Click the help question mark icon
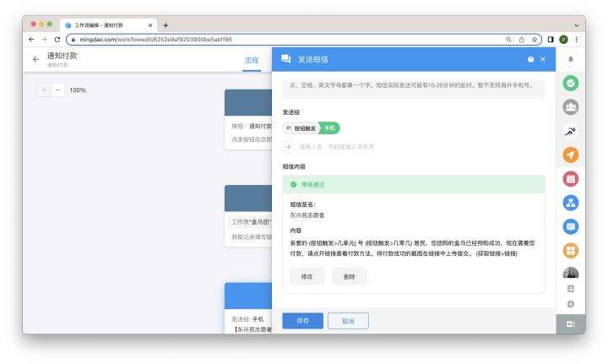The width and height of the screenshot is (608, 364). pos(530,59)
